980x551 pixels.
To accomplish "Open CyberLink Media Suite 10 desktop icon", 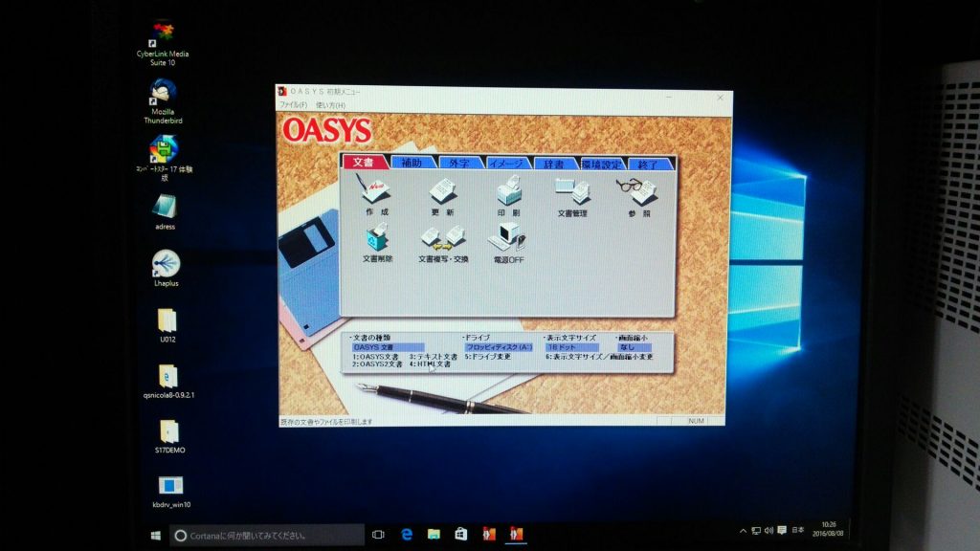I will pos(163,44).
